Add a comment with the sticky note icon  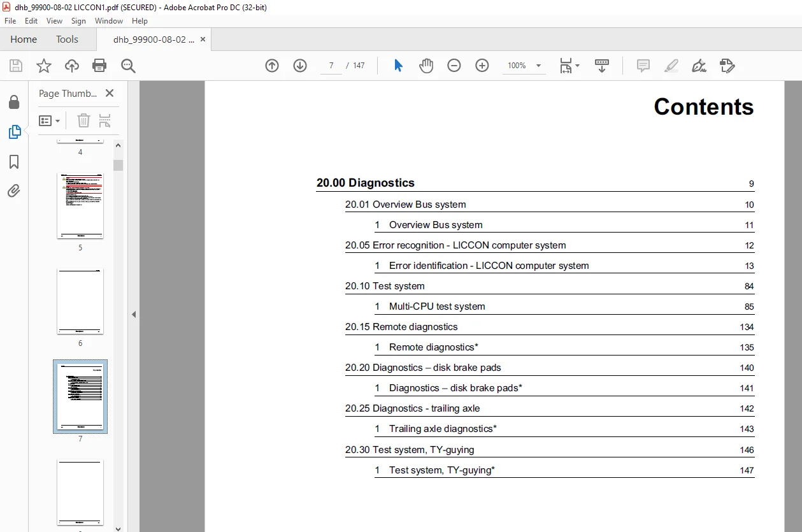click(643, 66)
